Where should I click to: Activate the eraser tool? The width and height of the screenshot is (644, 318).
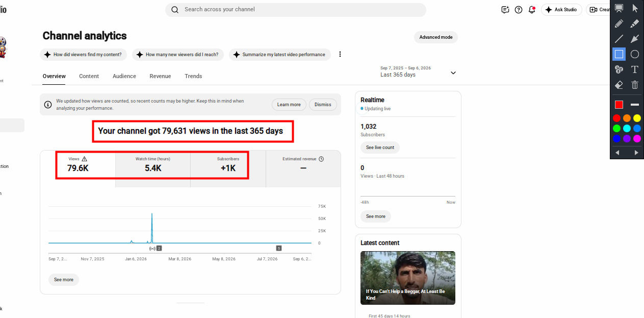click(x=619, y=85)
